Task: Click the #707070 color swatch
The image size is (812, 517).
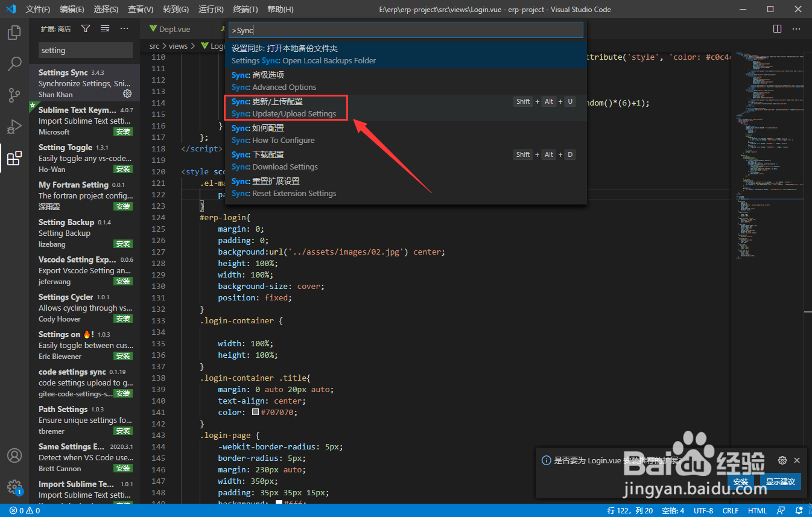Action: pos(255,413)
